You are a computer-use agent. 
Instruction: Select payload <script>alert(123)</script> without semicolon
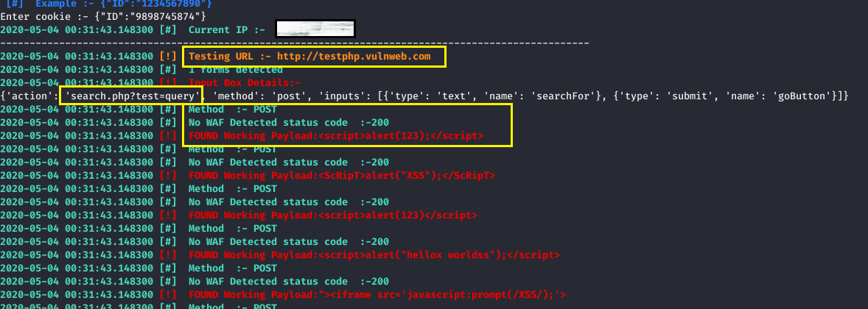click(x=397, y=216)
